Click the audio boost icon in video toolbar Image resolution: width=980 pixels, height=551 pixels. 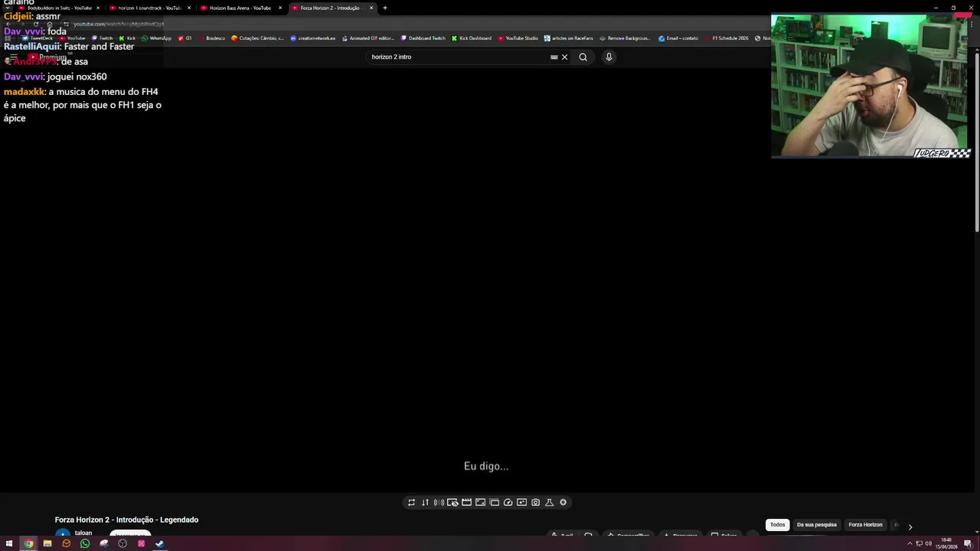click(439, 503)
